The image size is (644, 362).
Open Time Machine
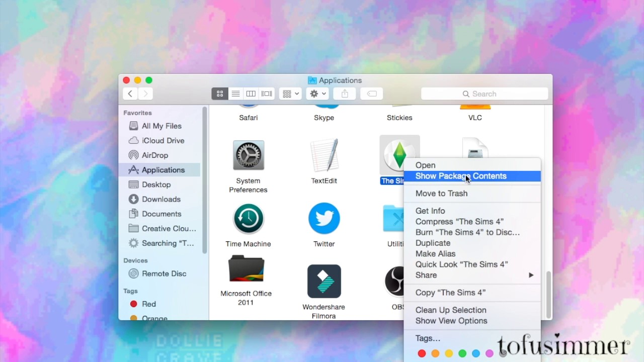click(248, 218)
